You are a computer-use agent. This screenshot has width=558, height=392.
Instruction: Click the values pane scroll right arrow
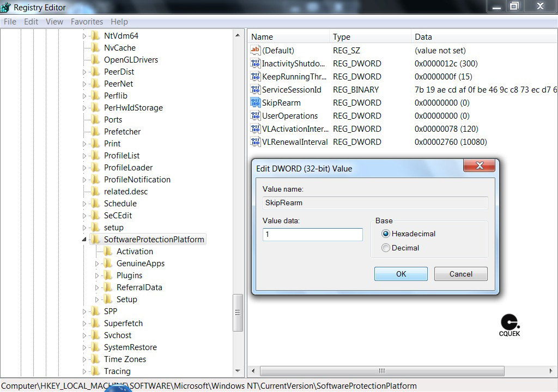click(x=551, y=371)
